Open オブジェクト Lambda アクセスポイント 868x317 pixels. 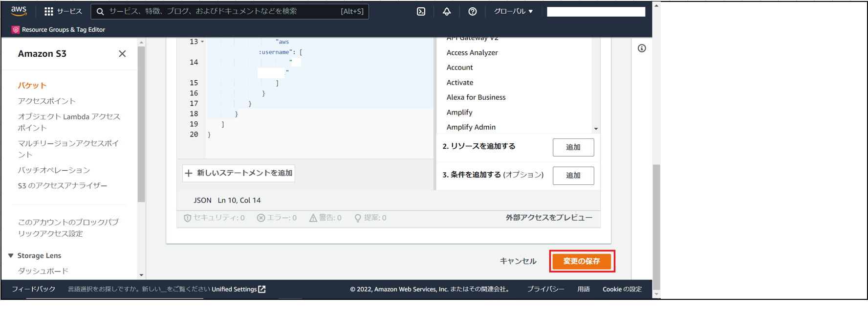click(69, 122)
